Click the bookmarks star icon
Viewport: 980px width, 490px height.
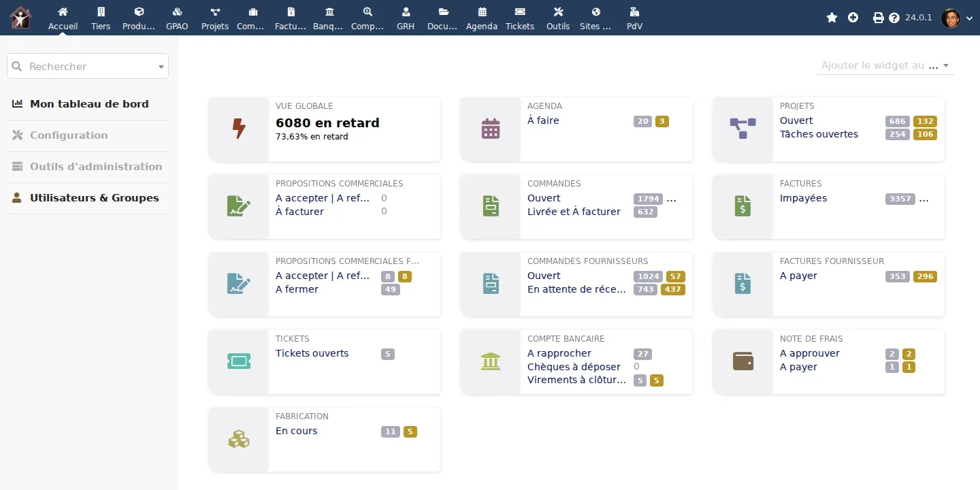point(832,18)
